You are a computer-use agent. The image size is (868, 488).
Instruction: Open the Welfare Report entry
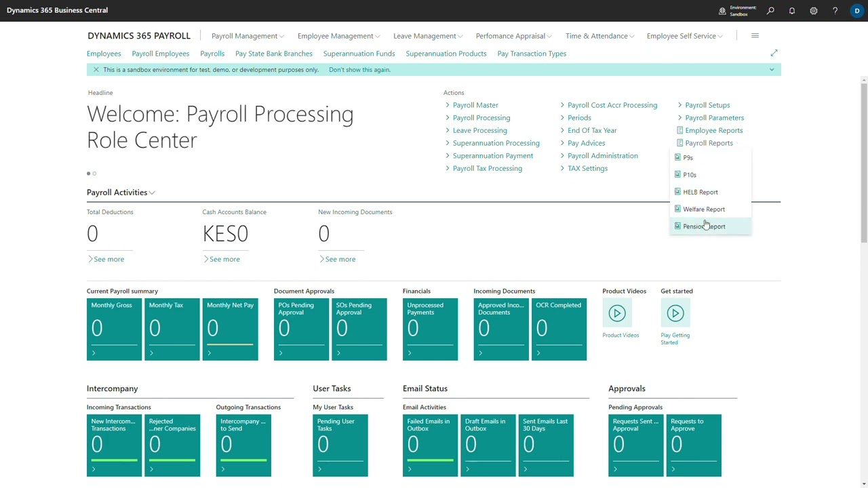pos(710,209)
